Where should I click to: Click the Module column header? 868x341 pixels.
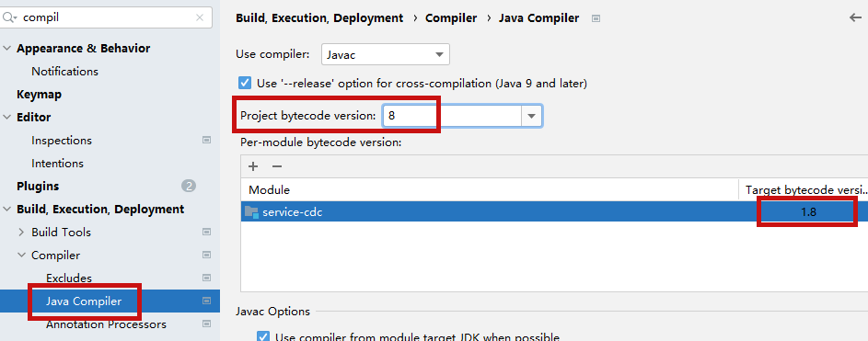click(490, 190)
